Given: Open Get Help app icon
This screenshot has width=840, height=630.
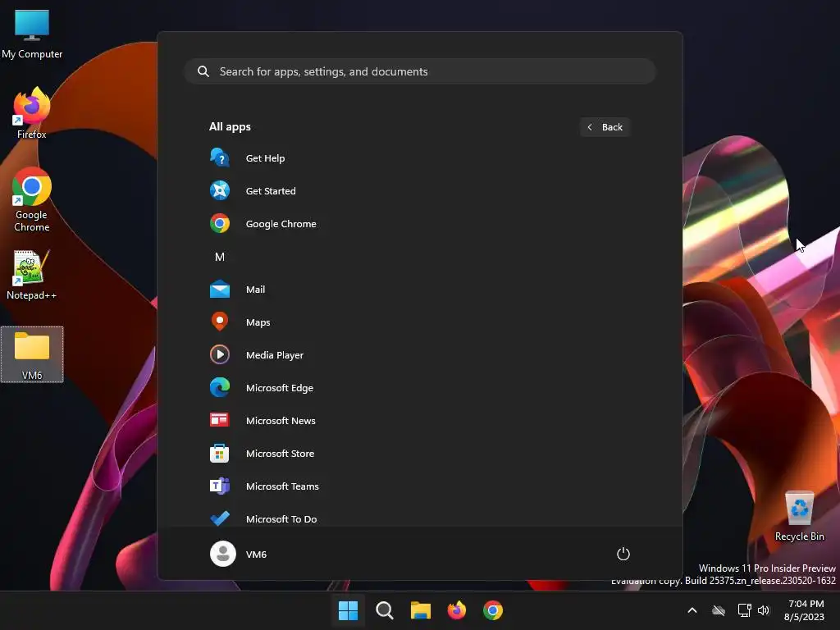Looking at the screenshot, I should point(220,158).
